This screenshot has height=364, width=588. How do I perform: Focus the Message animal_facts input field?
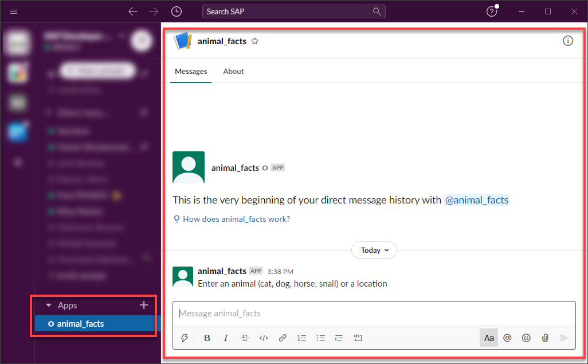[x=374, y=314]
